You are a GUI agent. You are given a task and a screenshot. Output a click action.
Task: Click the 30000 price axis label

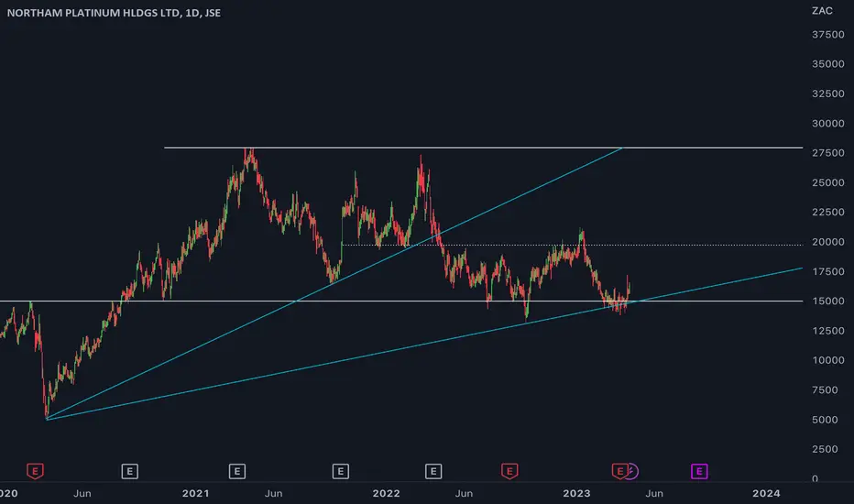[x=827, y=123]
